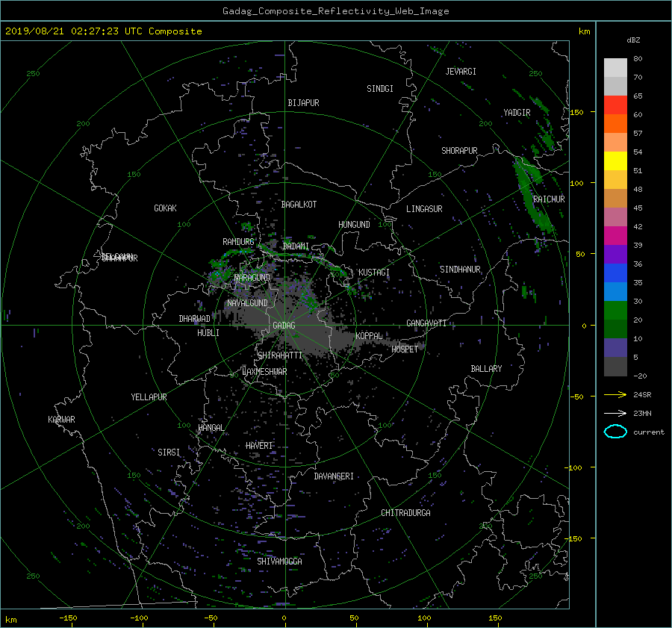Click the cyan ellipse 'current' legend symbol

(615, 432)
